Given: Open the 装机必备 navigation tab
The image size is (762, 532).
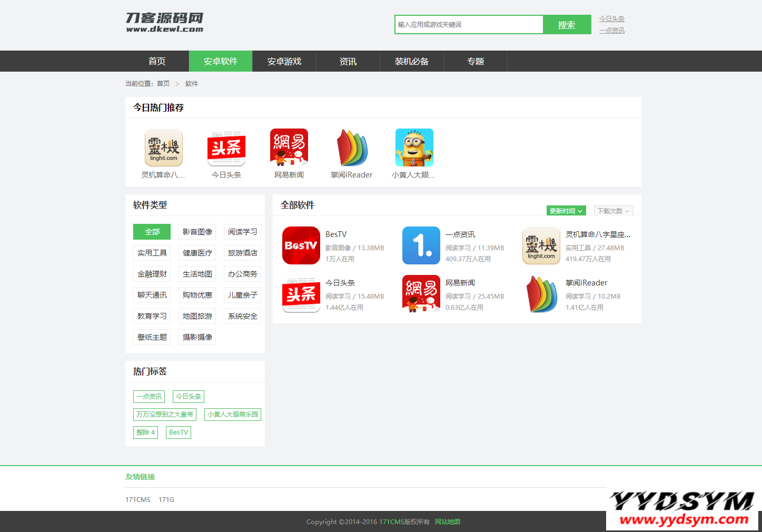Looking at the screenshot, I should pyautogui.click(x=412, y=61).
